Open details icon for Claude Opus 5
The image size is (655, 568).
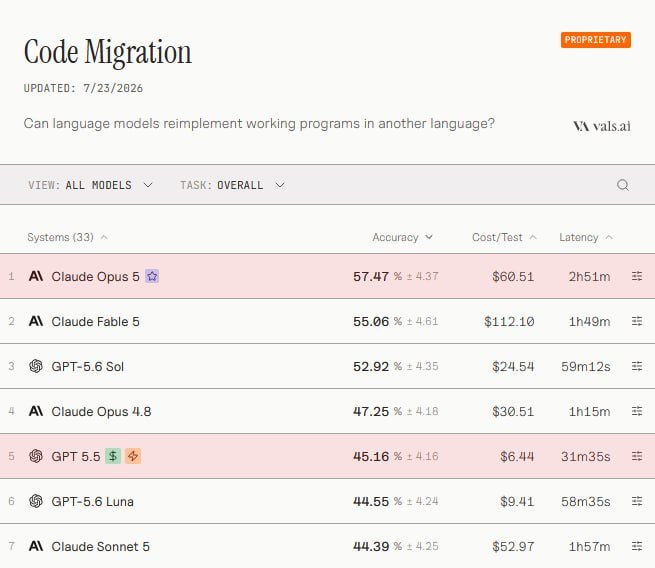[x=637, y=276]
